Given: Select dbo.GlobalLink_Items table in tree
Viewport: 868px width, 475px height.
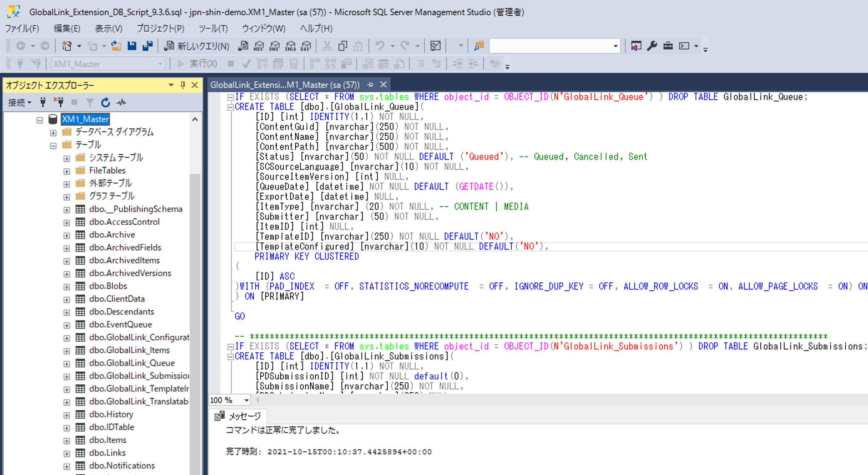Looking at the screenshot, I should [129, 350].
